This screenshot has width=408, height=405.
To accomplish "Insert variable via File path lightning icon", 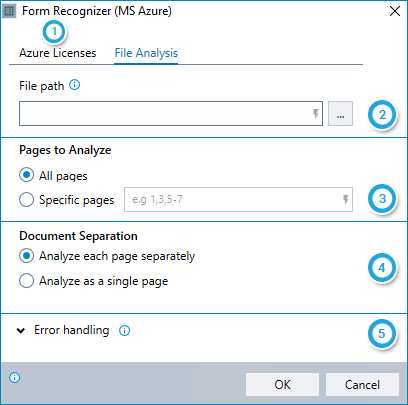I will coord(315,114).
